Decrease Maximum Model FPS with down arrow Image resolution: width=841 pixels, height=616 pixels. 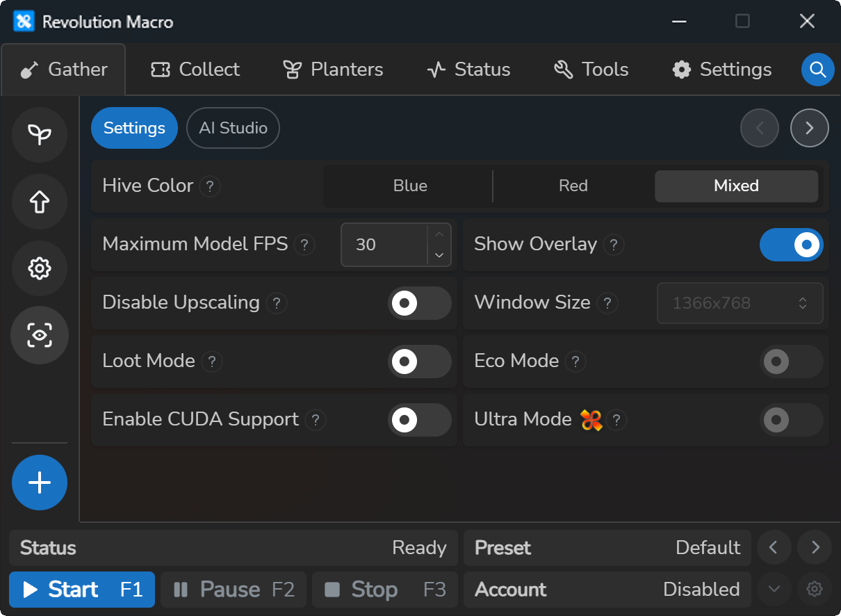[x=439, y=255]
